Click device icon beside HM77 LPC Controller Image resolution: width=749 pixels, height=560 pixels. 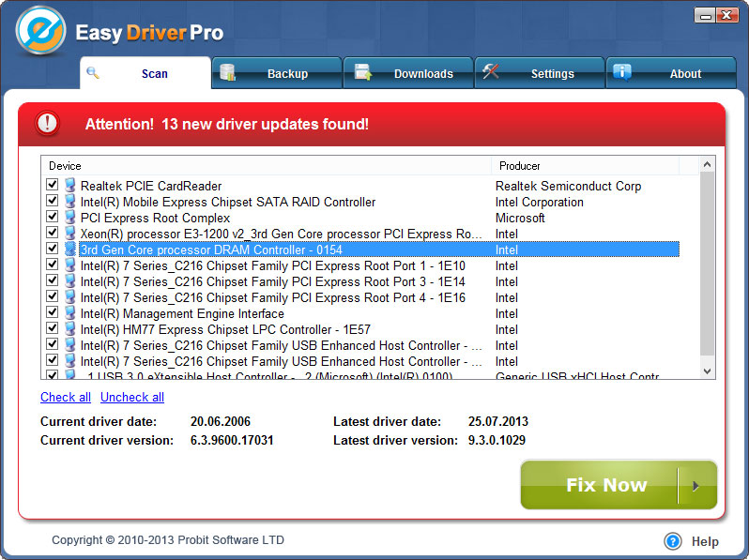(70, 329)
